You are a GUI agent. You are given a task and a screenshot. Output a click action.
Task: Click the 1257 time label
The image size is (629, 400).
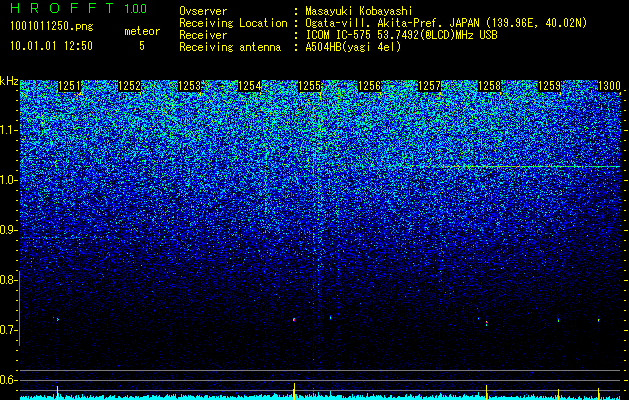429,86
